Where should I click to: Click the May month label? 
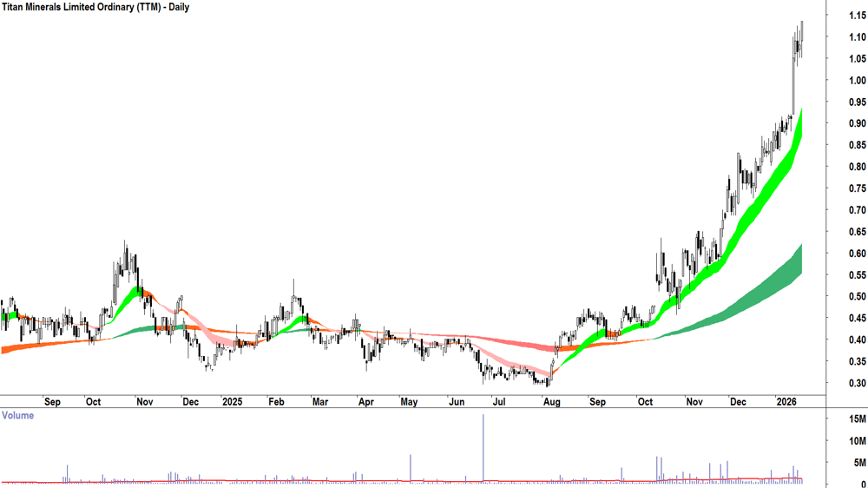pos(409,401)
